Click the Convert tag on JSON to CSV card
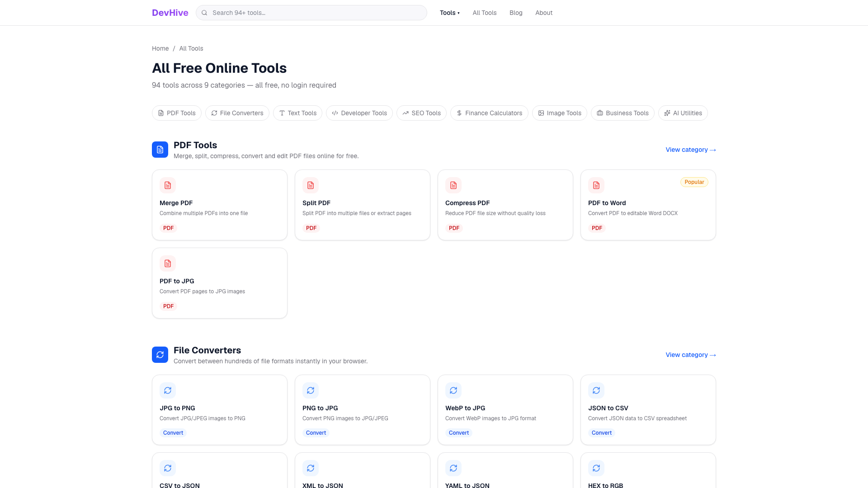This screenshot has height=488, width=868. (602, 433)
